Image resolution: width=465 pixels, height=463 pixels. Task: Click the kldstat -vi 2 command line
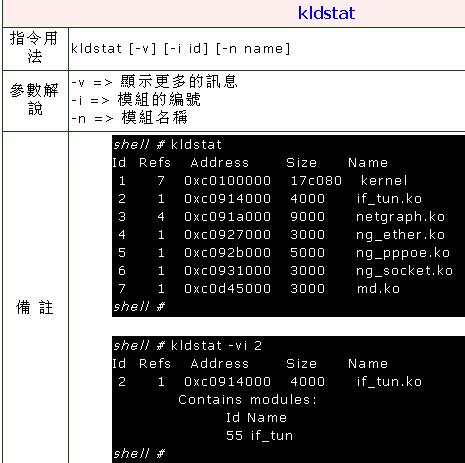pyautogui.click(x=187, y=346)
